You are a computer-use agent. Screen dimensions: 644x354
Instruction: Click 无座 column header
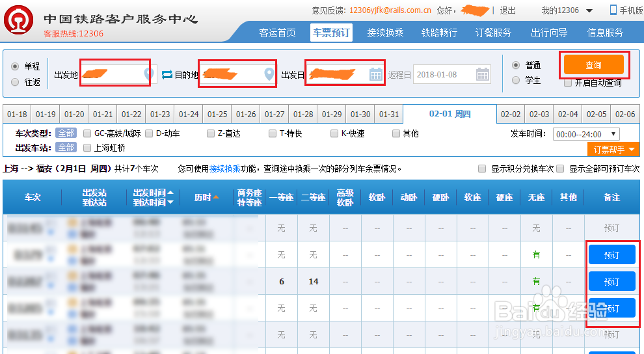pyautogui.click(x=536, y=198)
